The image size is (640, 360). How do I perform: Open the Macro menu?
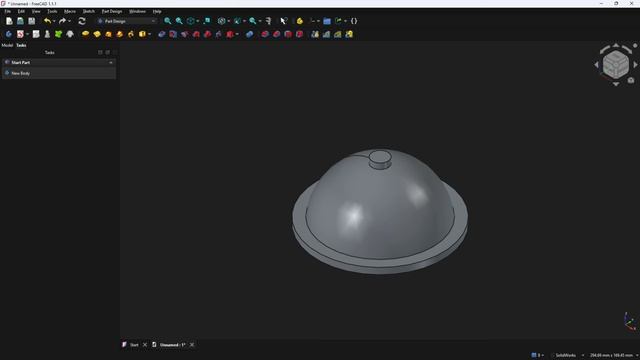[70, 11]
